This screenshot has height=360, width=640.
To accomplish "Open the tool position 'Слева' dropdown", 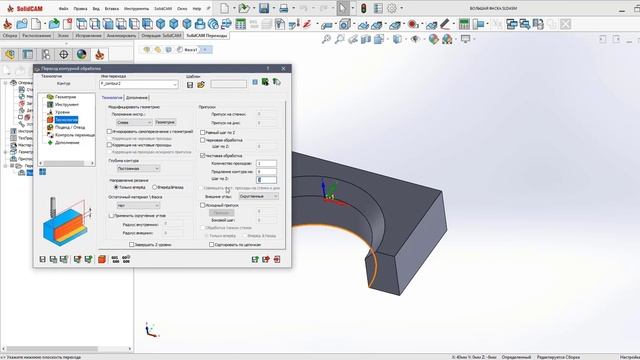I will click(134, 122).
